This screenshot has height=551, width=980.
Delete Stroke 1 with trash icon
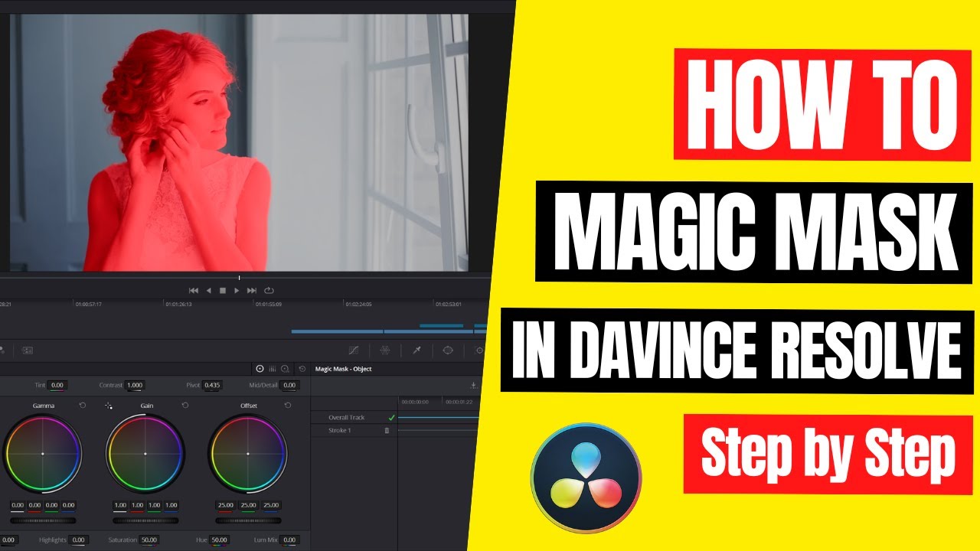(387, 431)
